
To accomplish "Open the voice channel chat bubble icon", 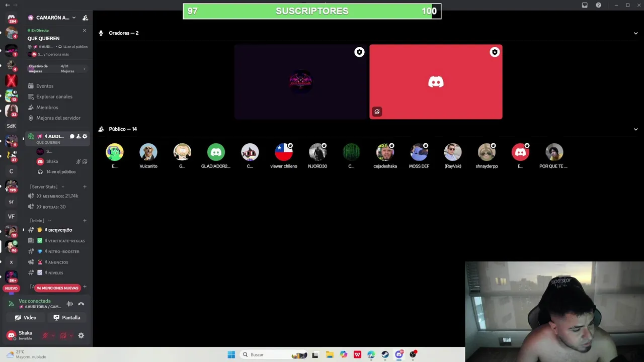I will 72,136.
